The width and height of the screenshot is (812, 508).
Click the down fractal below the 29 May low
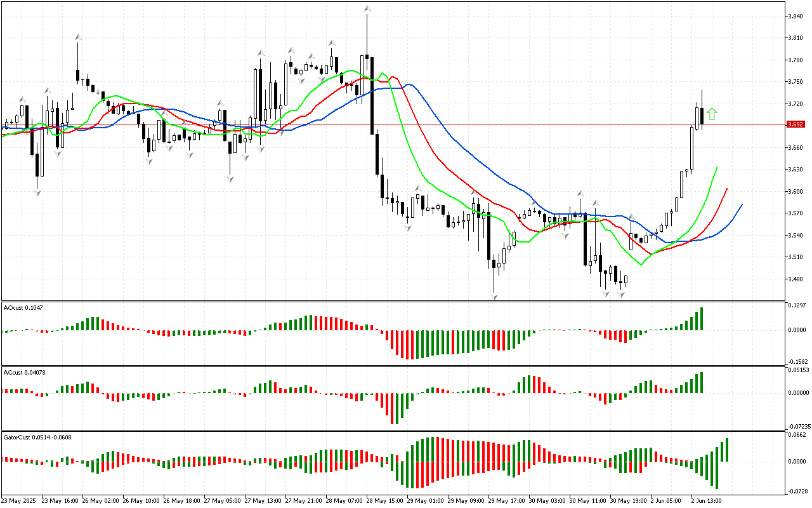pos(494,296)
